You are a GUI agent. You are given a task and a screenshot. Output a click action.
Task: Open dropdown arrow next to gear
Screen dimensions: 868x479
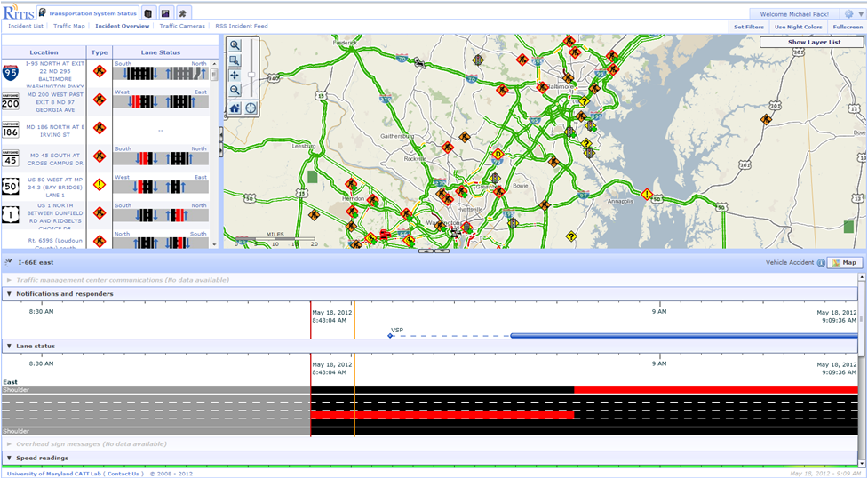(x=860, y=14)
